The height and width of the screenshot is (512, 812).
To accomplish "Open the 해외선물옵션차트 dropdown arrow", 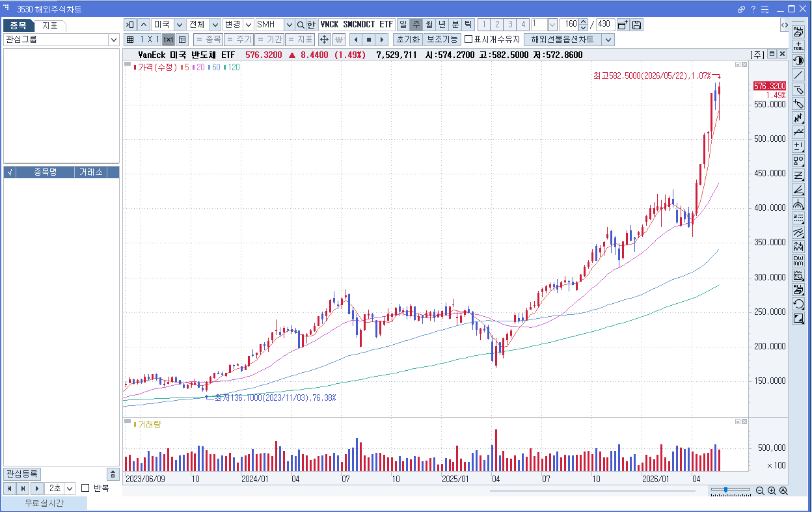I will coord(608,39).
